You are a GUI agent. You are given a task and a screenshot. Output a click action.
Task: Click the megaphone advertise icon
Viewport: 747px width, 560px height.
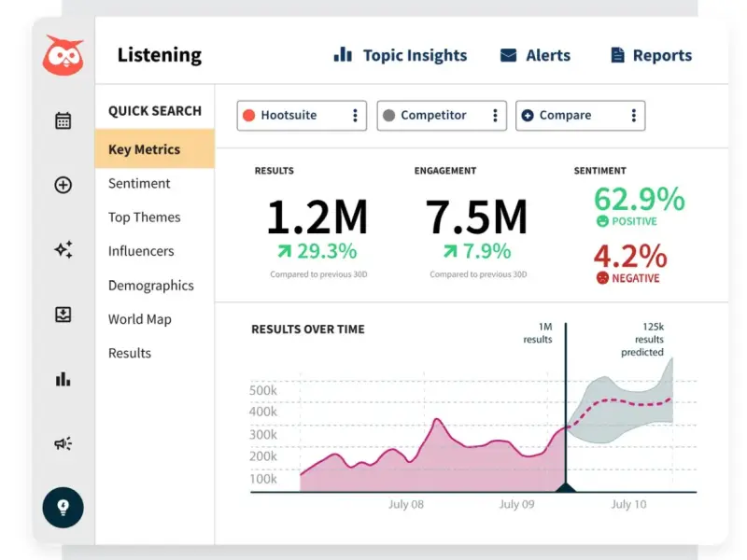click(x=63, y=444)
